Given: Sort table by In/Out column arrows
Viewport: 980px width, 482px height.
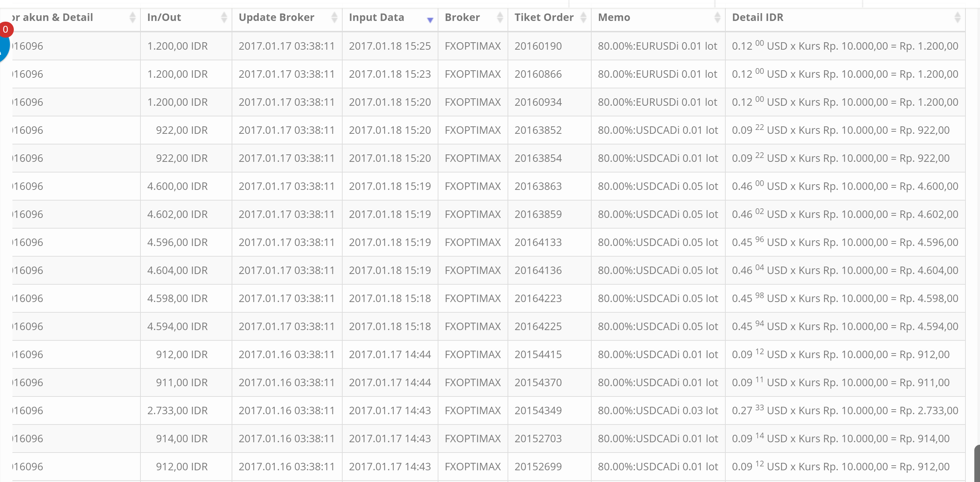Looking at the screenshot, I should (x=224, y=17).
